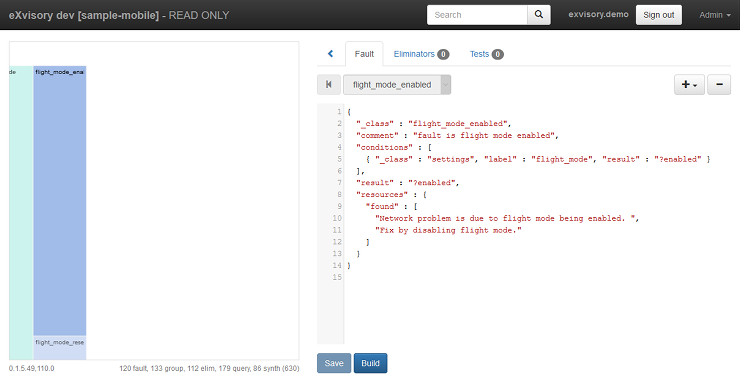Image resolution: width=750 pixels, height=378 pixels.
Task: Click the teal block in the map
Action: 21,213
